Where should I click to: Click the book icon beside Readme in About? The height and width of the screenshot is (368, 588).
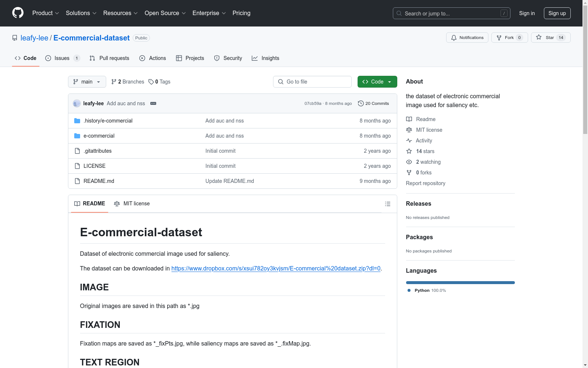click(x=409, y=119)
